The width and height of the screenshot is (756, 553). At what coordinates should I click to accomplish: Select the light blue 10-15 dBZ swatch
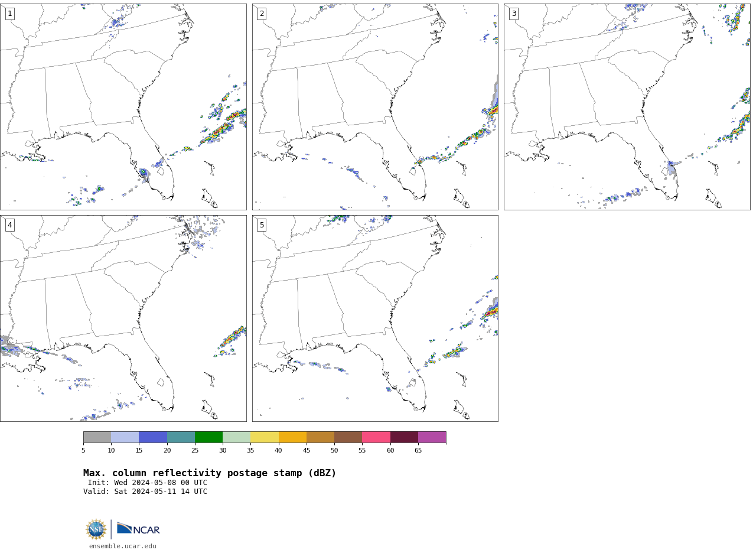125,437
